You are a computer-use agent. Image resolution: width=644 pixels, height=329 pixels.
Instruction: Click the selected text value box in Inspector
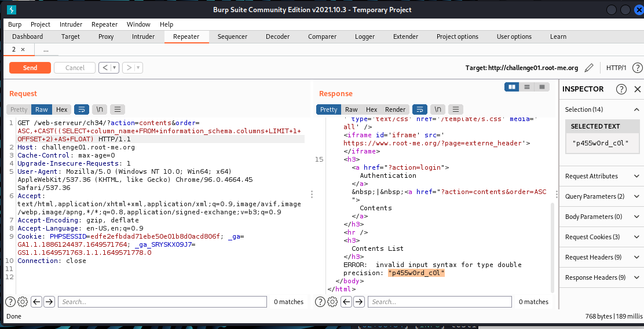[602, 143]
